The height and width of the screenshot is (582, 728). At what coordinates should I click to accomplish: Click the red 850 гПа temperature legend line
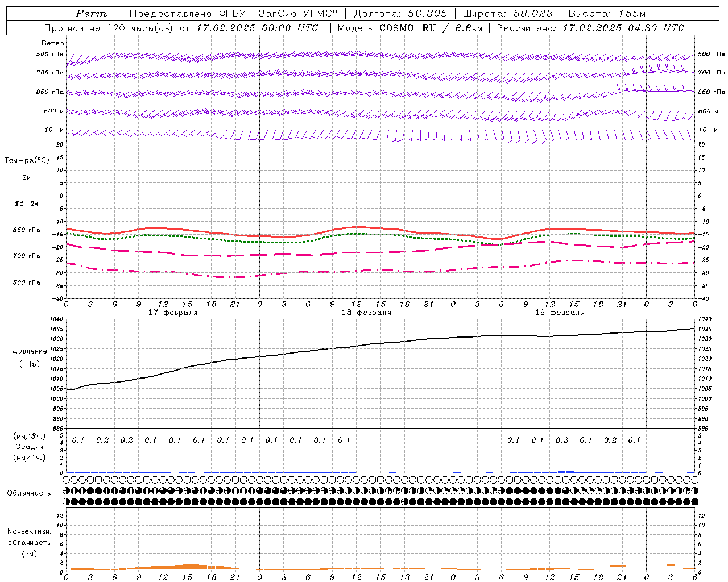pyautogui.click(x=25, y=236)
